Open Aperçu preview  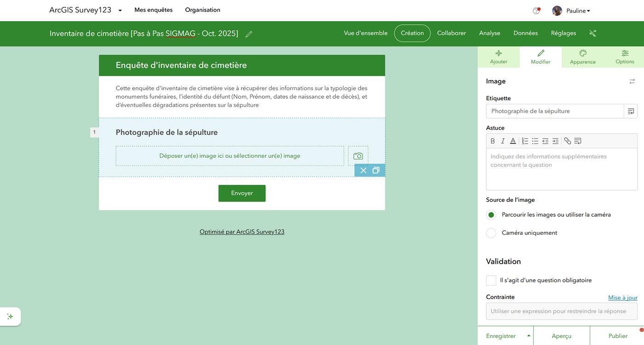pos(562,336)
